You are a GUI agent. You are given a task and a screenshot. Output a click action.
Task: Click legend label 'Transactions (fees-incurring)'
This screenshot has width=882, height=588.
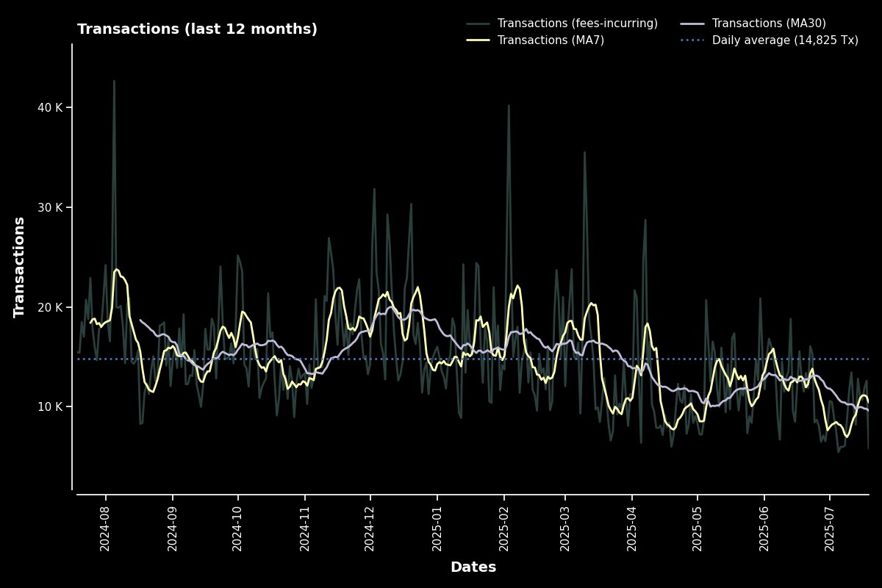(578, 24)
